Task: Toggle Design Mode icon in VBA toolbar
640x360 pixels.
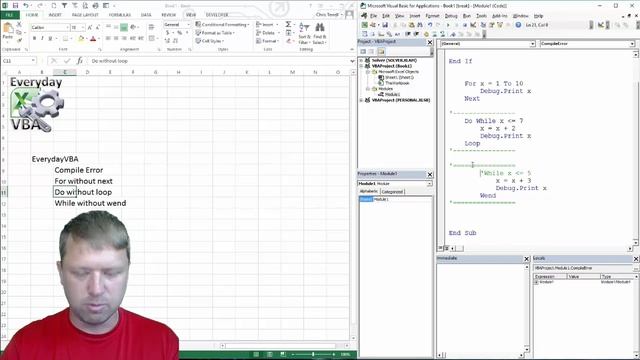Action: pyautogui.click(x=473, y=25)
